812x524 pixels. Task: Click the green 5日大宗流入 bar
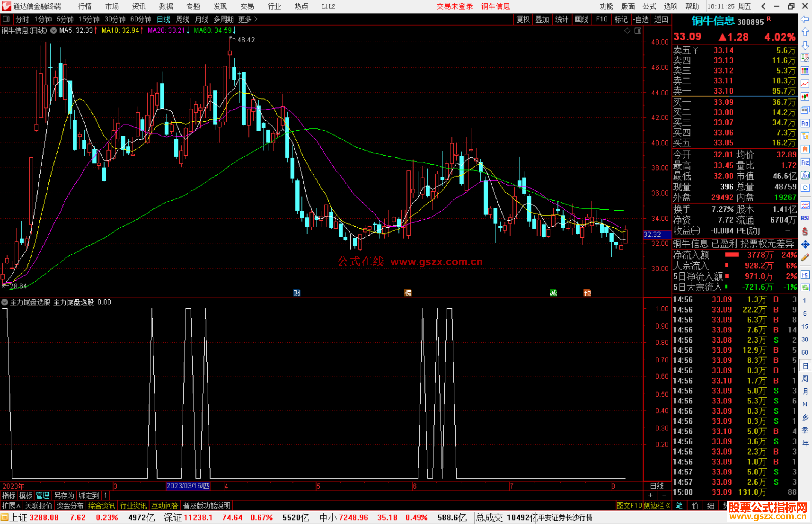tap(726, 287)
